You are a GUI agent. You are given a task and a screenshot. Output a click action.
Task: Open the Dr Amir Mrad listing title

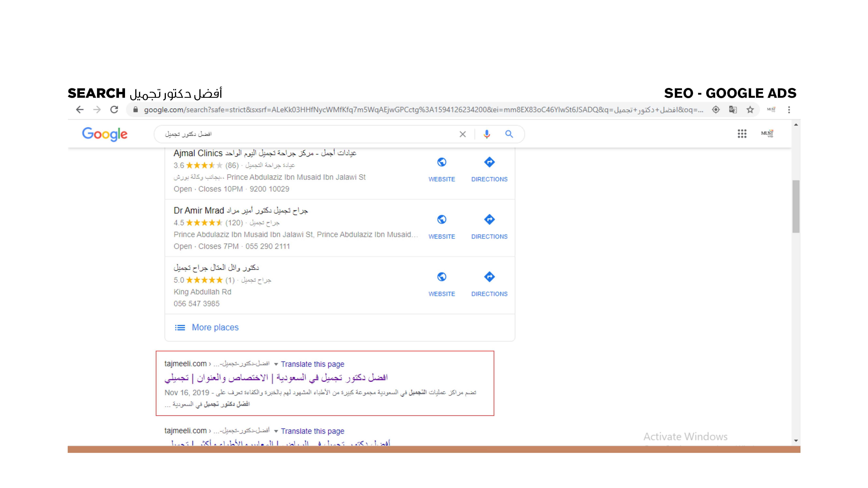point(241,211)
